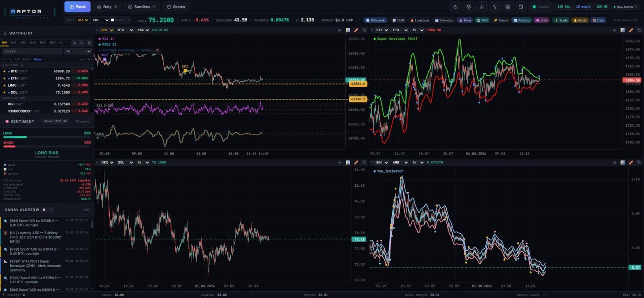Image resolution: width=644 pixels, height=298 pixels.
Task: Open the wallet icon in top bar
Action: (x=521, y=7)
